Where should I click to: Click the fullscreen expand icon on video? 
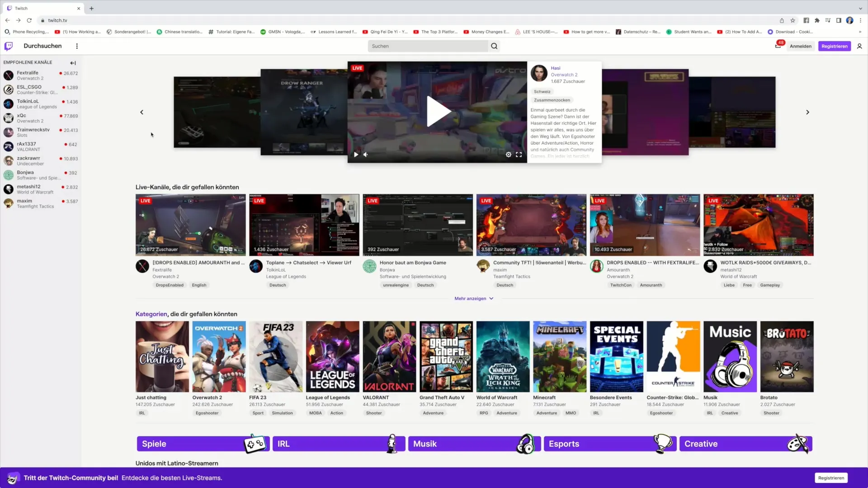point(519,155)
